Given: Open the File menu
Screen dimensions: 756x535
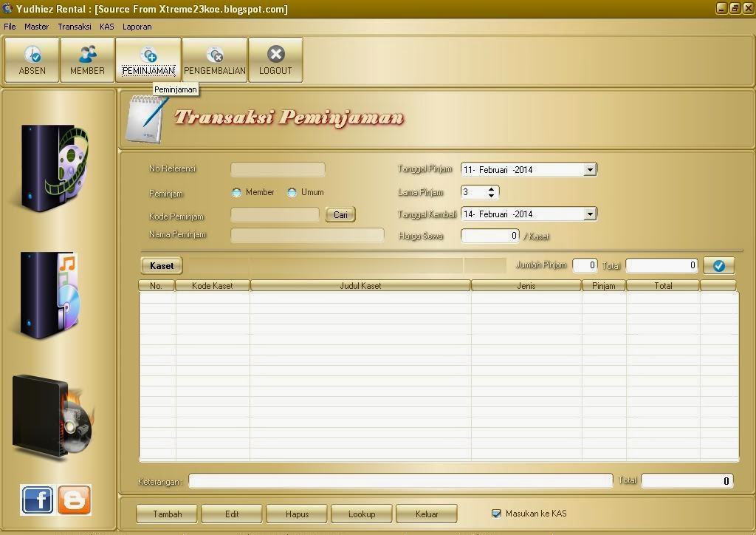Looking at the screenshot, I should point(10,27).
